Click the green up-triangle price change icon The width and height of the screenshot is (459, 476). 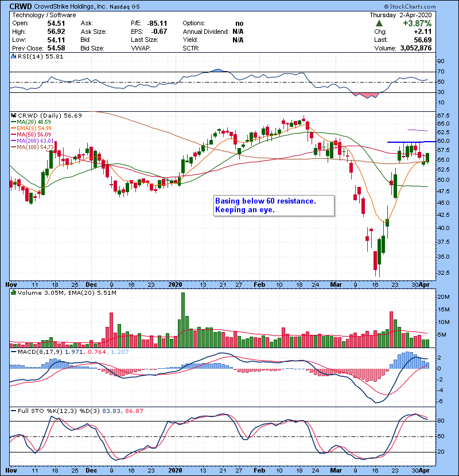(x=379, y=24)
